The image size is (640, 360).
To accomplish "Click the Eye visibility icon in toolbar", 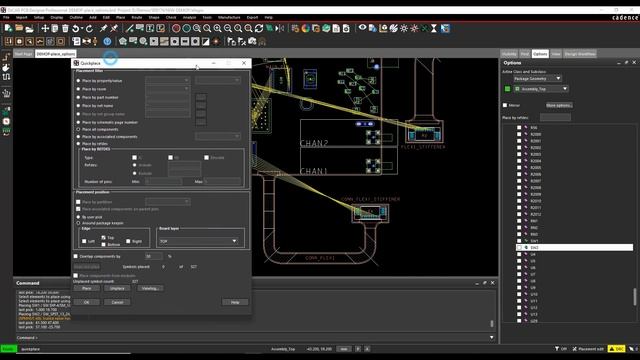I will click(x=362, y=28).
